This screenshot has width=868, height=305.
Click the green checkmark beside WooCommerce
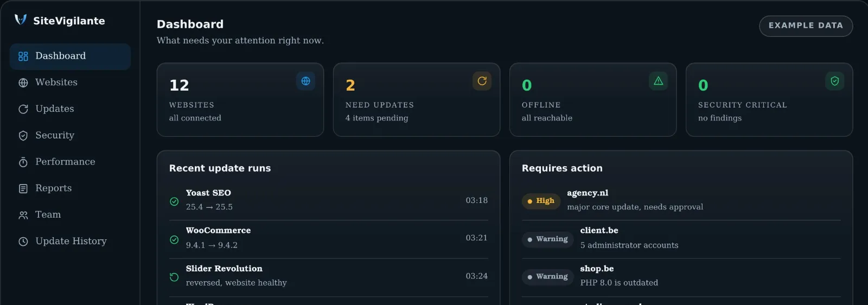(x=174, y=239)
